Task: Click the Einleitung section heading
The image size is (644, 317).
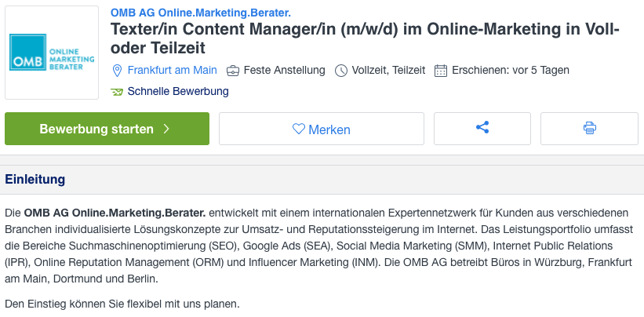Action: pyautogui.click(x=35, y=180)
